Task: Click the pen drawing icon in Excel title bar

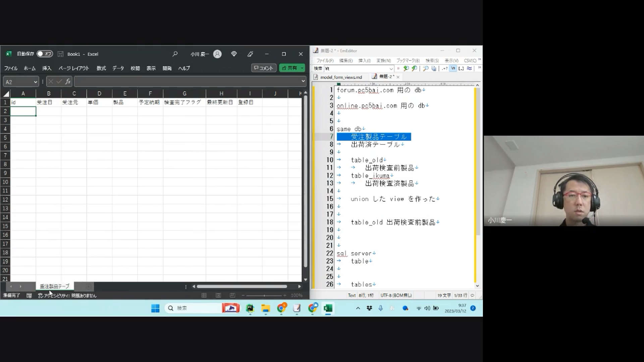Action: tap(250, 54)
